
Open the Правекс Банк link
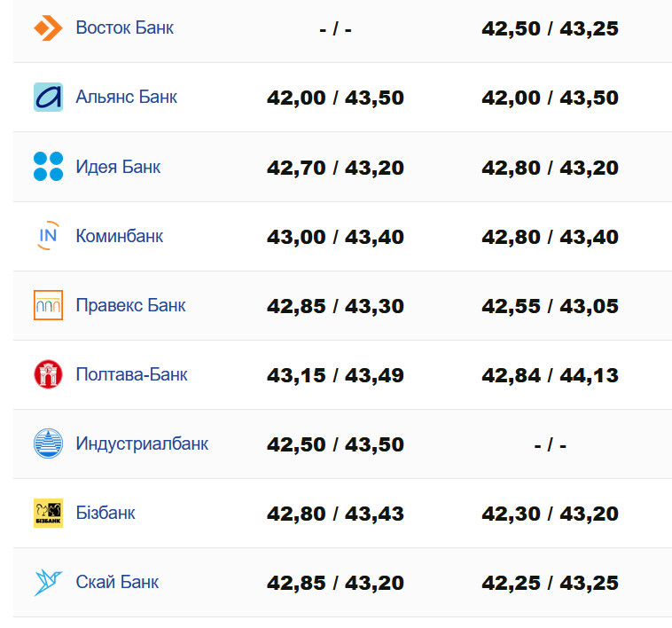click(130, 305)
